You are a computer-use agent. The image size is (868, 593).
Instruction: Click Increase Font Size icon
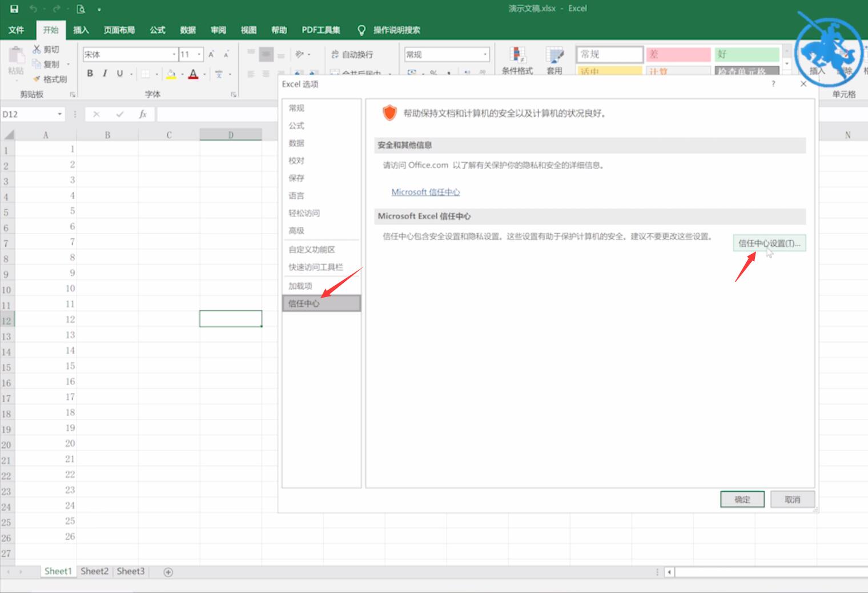tap(211, 54)
